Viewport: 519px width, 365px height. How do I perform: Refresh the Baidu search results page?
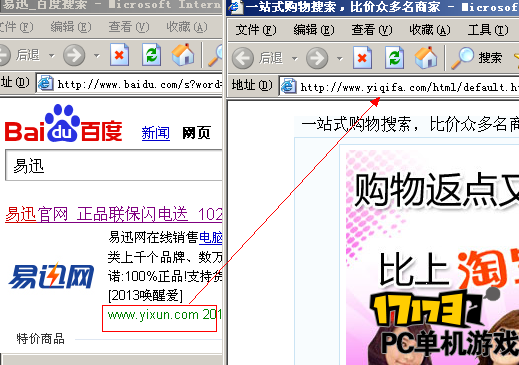tap(151, 55)
